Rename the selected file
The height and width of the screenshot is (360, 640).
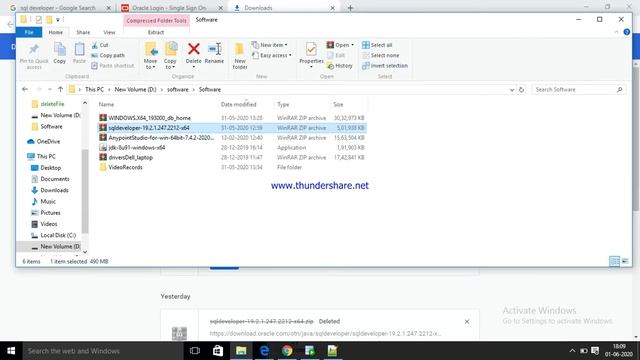(214, 53)
